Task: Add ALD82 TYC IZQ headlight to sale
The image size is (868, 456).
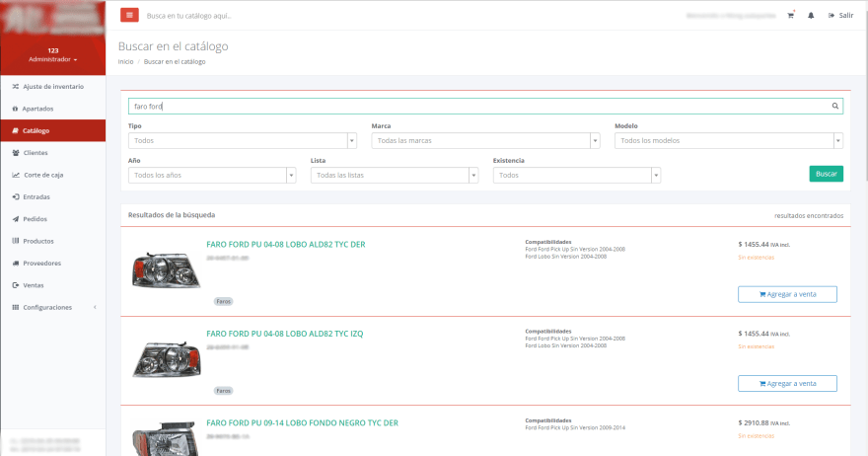Action: click(x=787, y=383)
